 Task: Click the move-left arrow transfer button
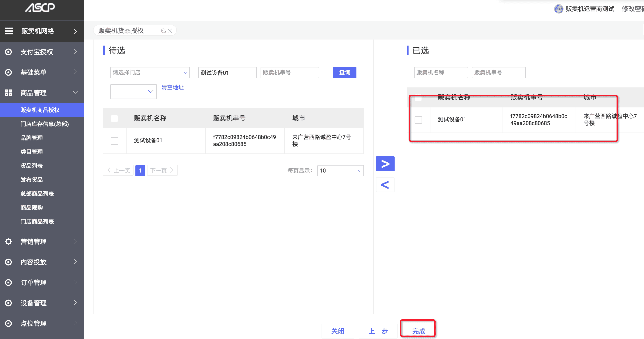tap(385, 185)
